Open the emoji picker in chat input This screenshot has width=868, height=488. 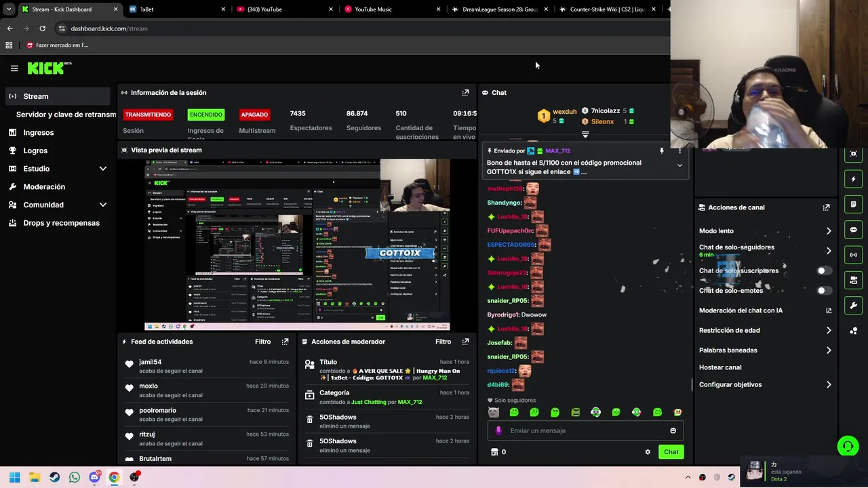(673, 430)
